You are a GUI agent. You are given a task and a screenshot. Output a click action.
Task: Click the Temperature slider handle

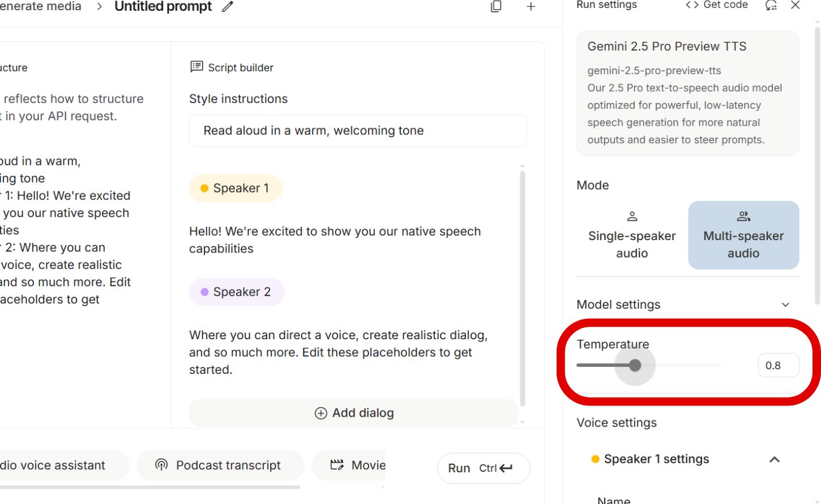coord(635,365)
